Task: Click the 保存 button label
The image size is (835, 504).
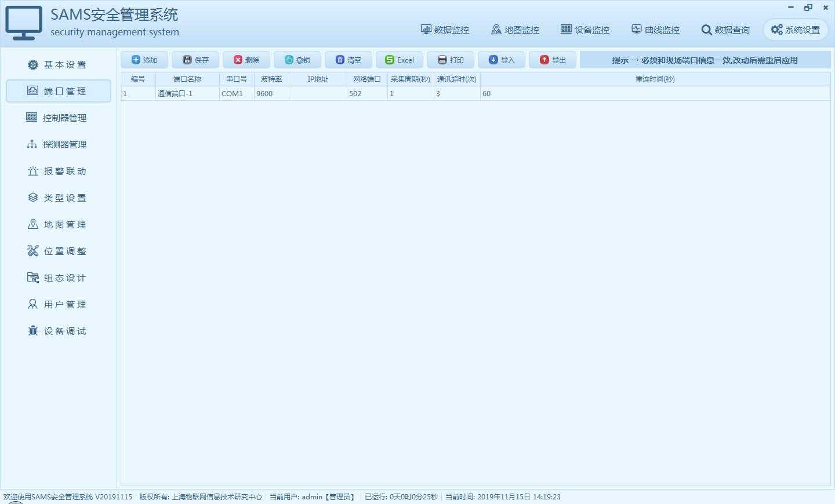Action: [201, 60]
